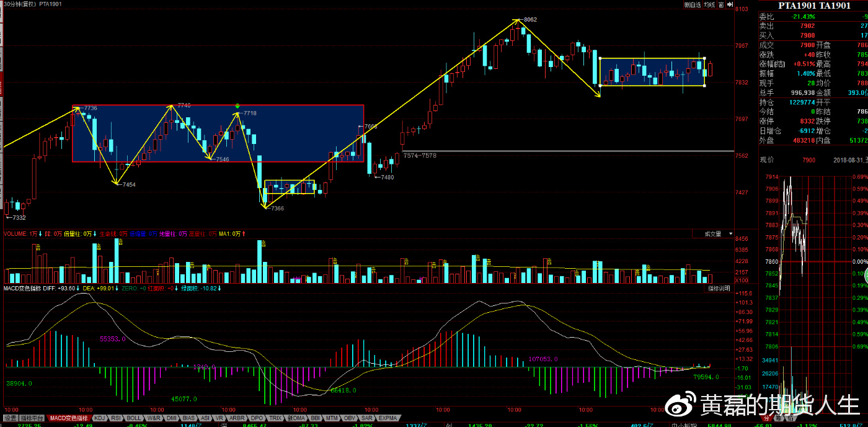Switch to the RSI indicator tab
Screen dimensions: 868x427
click(116, 418)
